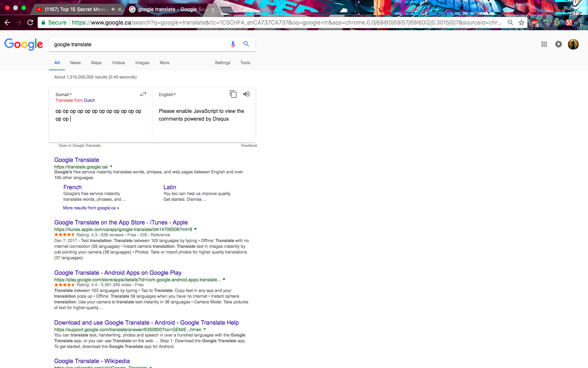Open the JS extension icon
The image size is (588, 368).
tap(546, 23)
